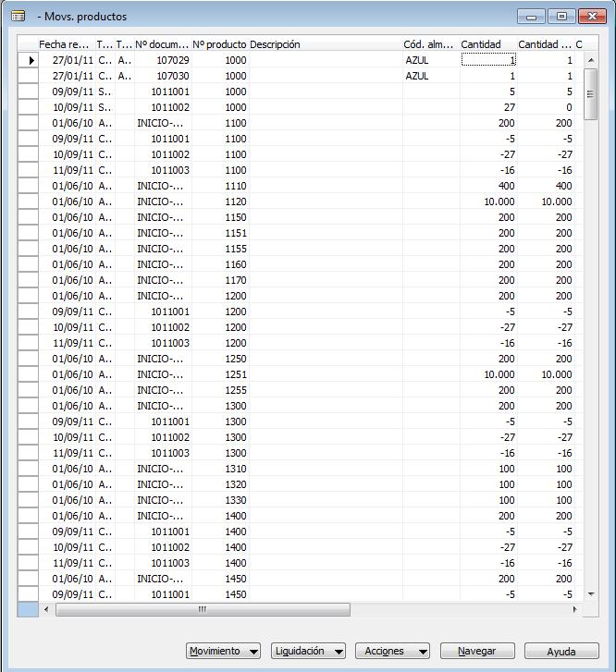The width and height of the screenshot is (616, 672).
Task: Click product number 1155
Action: coord(236,249)
